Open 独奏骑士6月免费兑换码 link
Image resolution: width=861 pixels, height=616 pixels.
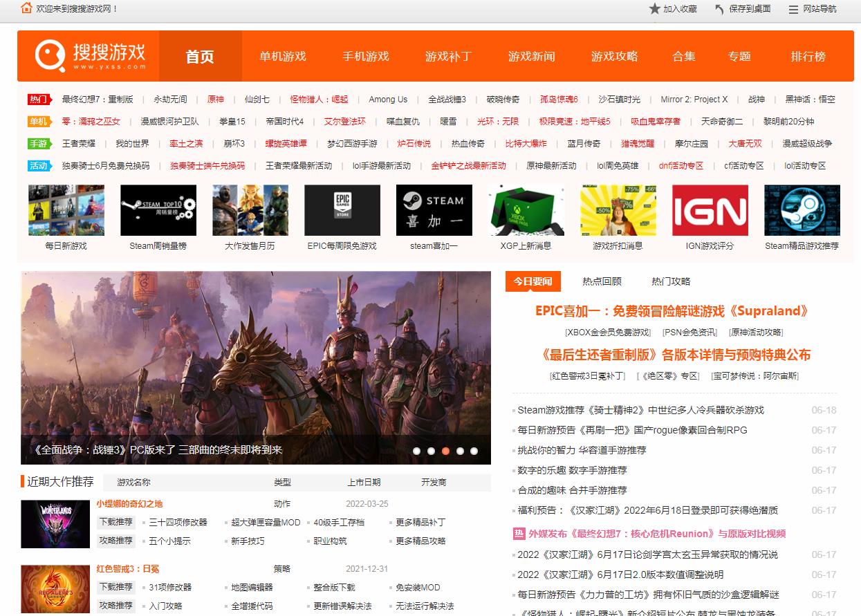click(x=106, y=166)
